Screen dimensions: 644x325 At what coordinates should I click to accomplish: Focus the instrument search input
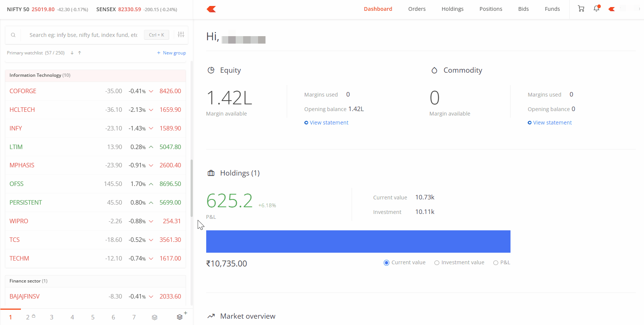(x=84, y=35)
